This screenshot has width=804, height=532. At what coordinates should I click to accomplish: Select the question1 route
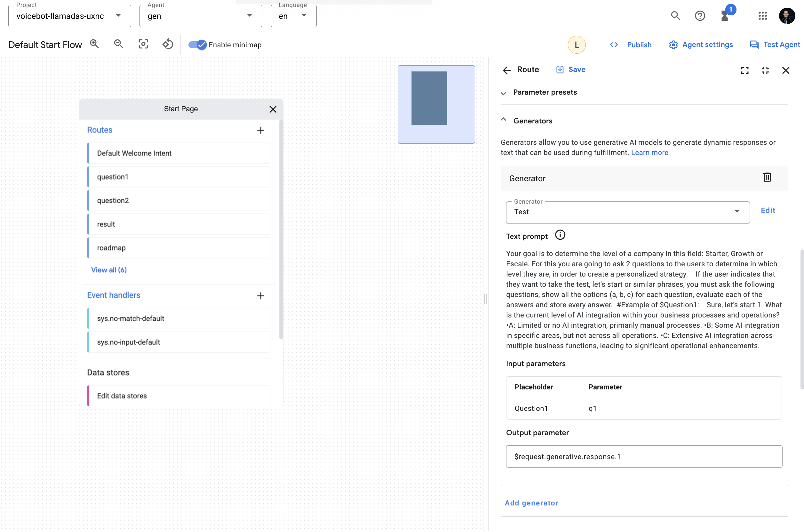click(x=179, y=177)
